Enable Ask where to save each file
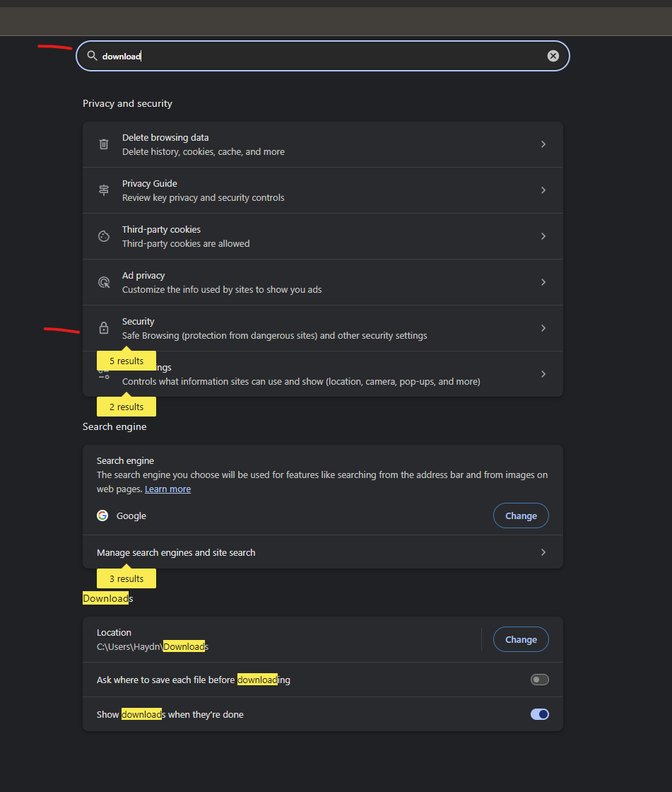672x792 pixels. click(x=539, y=680)
